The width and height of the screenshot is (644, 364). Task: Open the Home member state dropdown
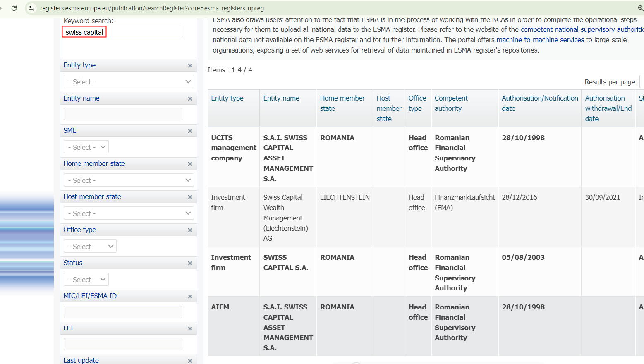pyautogui.click(x=129, y=180)
